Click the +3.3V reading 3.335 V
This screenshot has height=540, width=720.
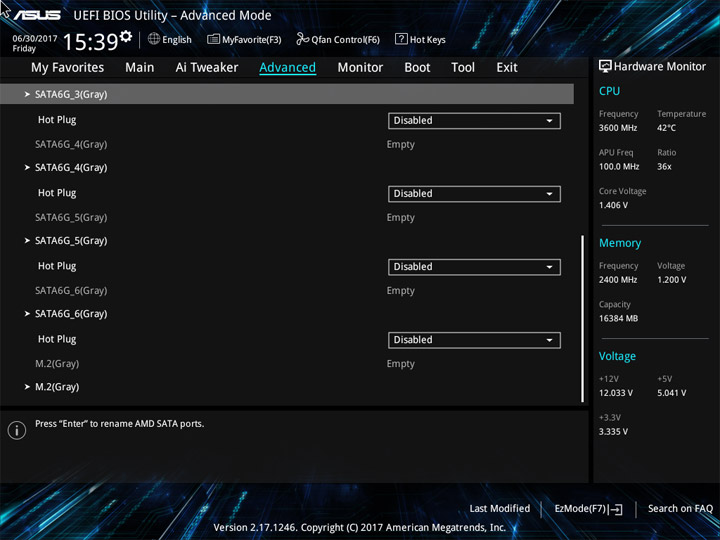point(613,432)
